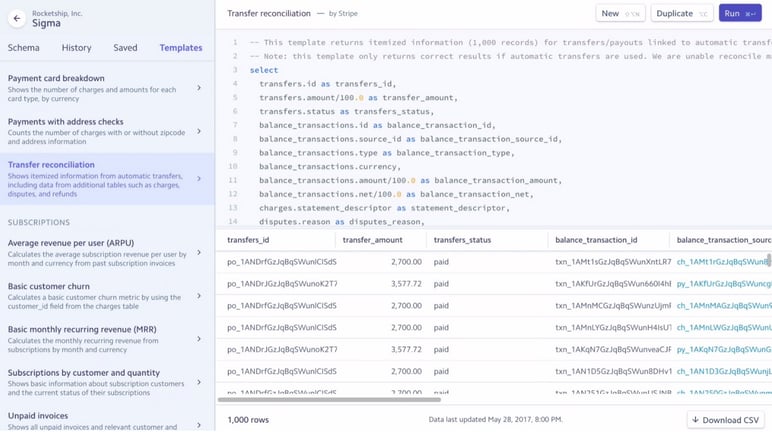Open the ch_1AMnMAGzJqBqSWun source link
The width and height of the screenshot is (772, 432).
[724, 305]
